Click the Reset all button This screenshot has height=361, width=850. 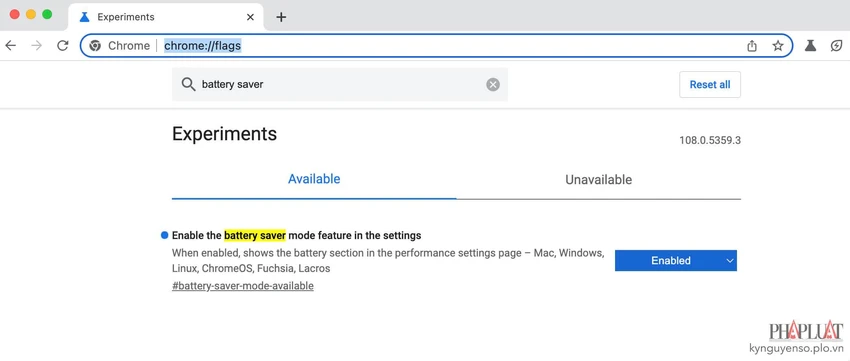[710, 85]
